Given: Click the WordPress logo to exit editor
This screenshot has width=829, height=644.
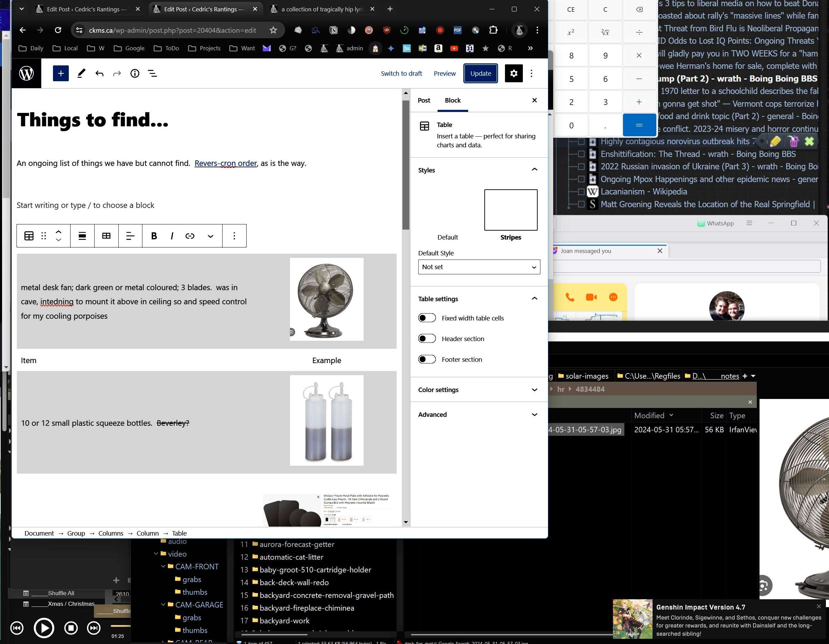Looking at the screenshot, I should [x=26, y=73].
